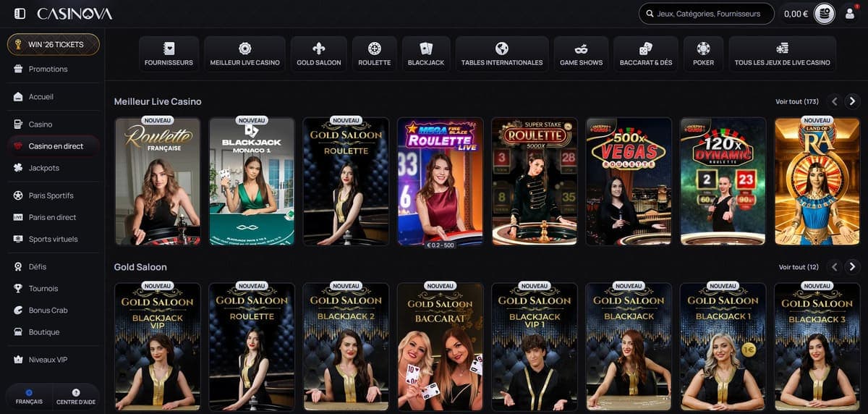The image size is (868, 414).
Task: Open the Gold Saloon Blackjack 2 thumbnail
Action: [346, 347]
